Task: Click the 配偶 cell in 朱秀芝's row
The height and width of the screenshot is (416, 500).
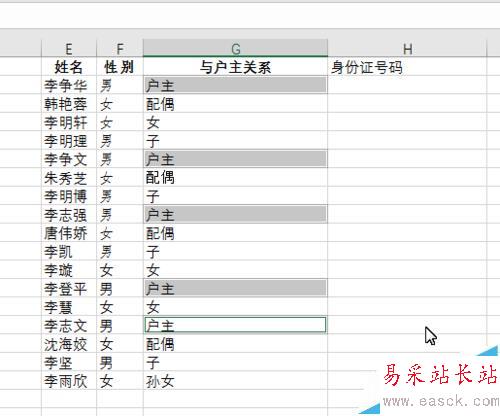Action: coord(235,177)
